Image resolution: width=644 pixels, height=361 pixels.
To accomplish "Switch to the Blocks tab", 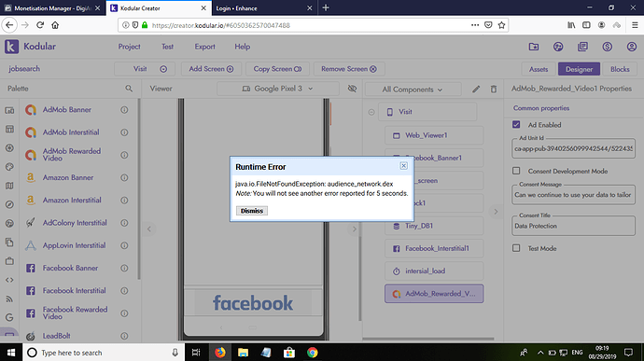I will [620, 69].
